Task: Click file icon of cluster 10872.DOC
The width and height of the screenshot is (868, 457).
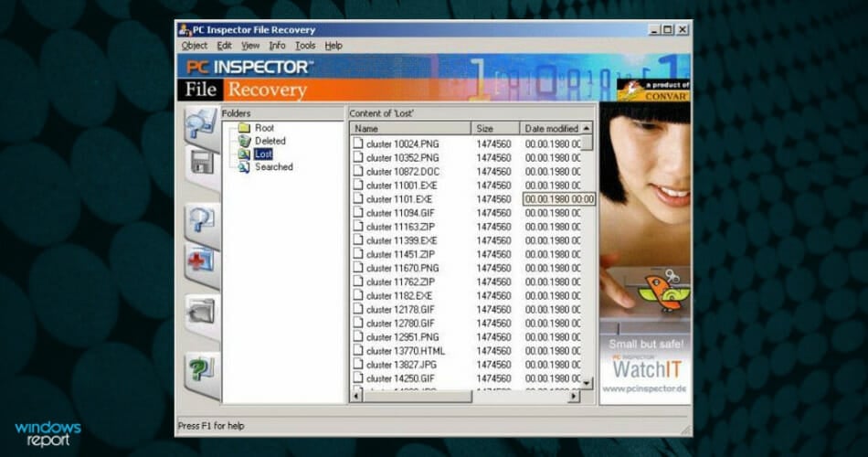Action: pyautogui.click(x=358, y=171)
